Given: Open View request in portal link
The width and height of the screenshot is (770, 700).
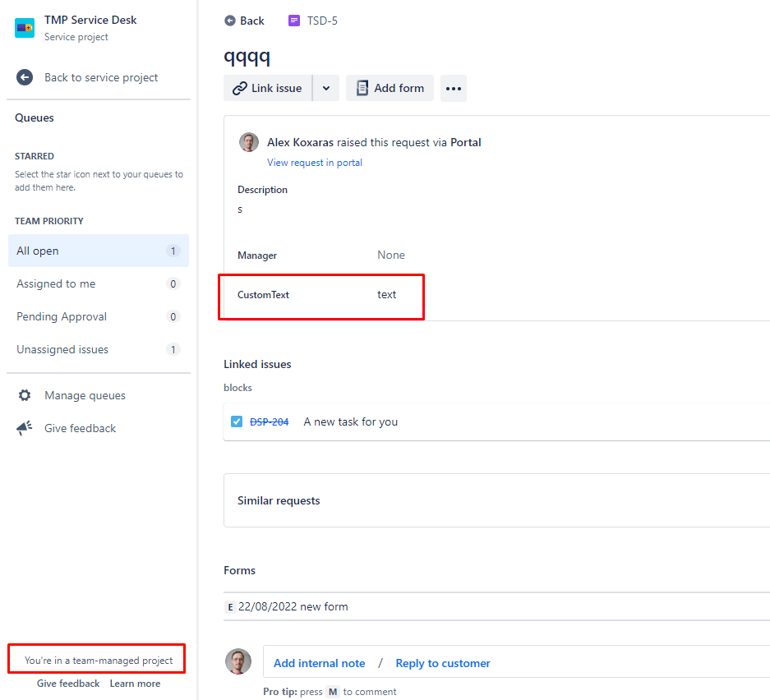Looking at the screenshot, I should point(314,163).
